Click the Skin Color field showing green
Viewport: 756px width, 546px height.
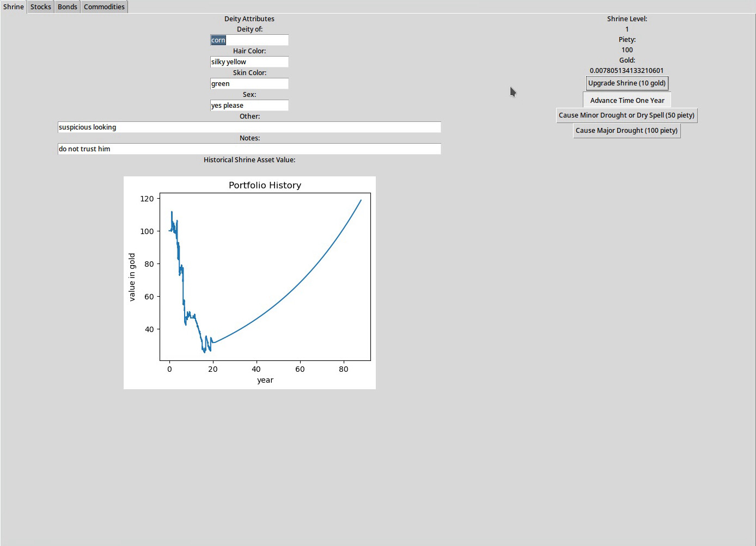[249, 83]
